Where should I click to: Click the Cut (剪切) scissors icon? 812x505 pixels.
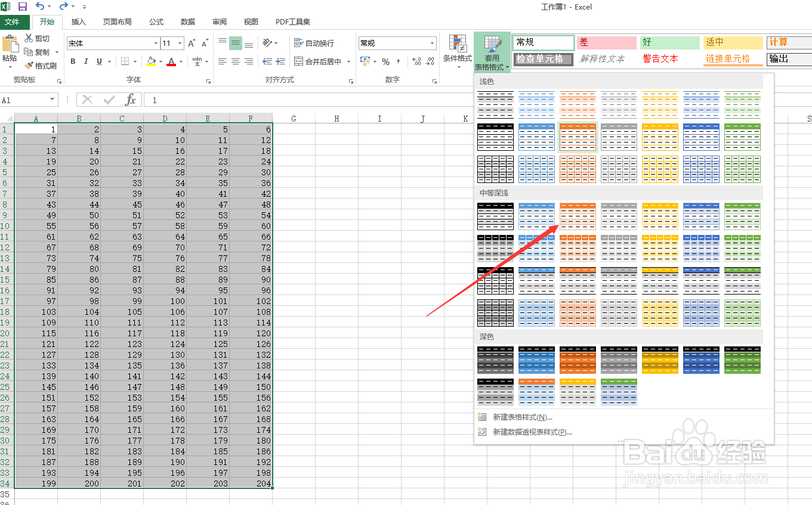(x=29, y=38)
